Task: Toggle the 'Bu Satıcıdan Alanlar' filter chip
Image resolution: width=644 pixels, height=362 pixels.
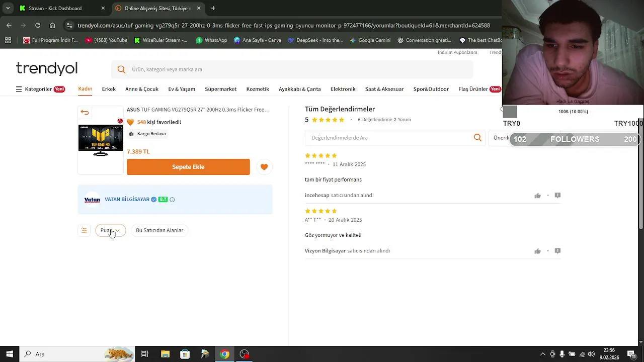Action: point(159,230)
